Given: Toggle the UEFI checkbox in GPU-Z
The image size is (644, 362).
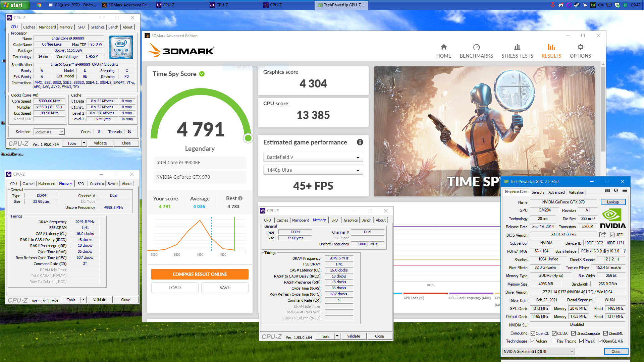Looking at the screenshot, I should tap(612, 235).
